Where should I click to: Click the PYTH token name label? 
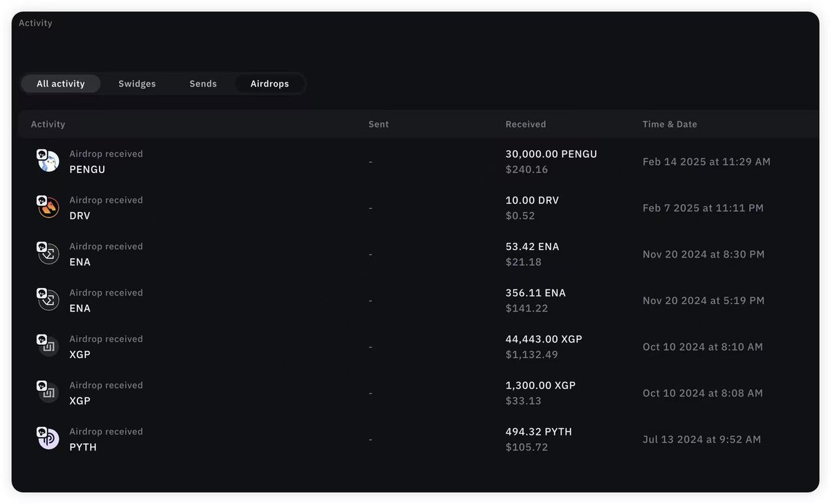(83, 447)
